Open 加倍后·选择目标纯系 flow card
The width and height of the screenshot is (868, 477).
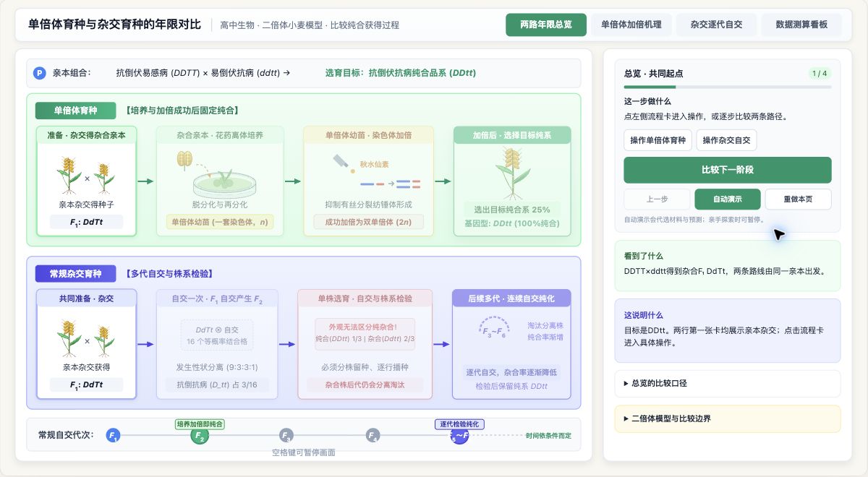[512, 181]
